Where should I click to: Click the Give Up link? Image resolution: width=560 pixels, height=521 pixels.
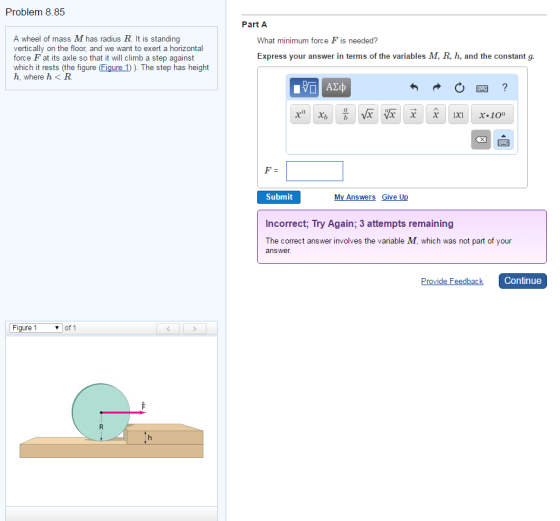(395, 197)
